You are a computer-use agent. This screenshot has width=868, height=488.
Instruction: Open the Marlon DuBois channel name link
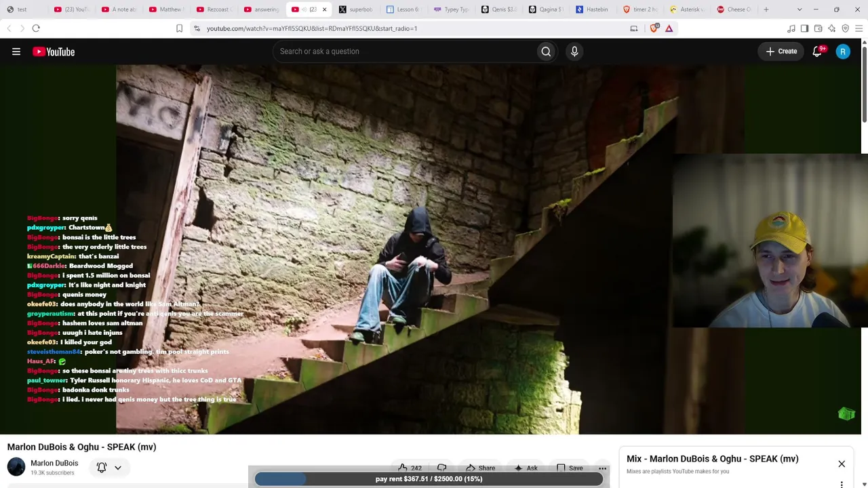54,463
